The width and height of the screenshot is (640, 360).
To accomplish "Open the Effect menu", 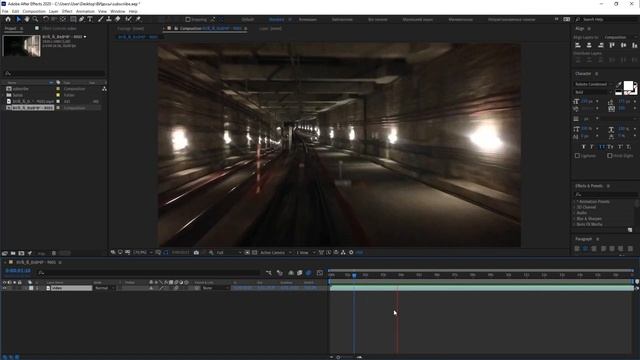I will coord(67,11).
